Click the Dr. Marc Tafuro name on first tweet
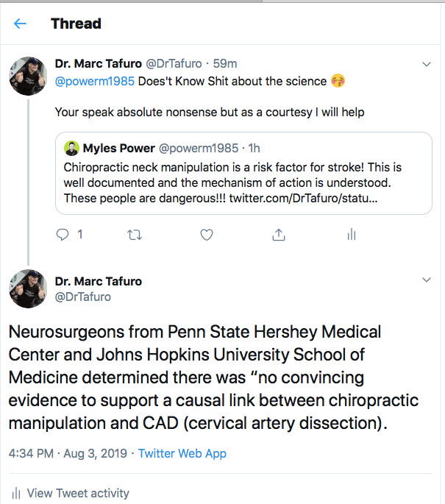This screenshot has height=504, width=445. pos(99,64)
